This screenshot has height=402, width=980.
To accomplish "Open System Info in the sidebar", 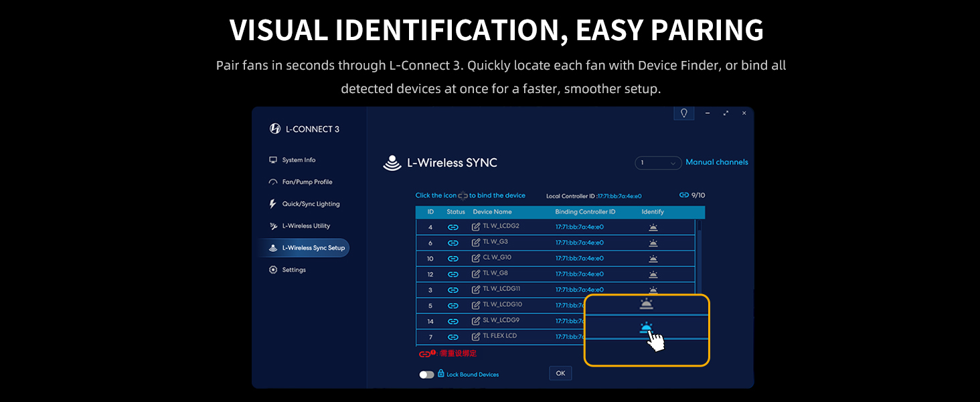I will coord(293,160).
